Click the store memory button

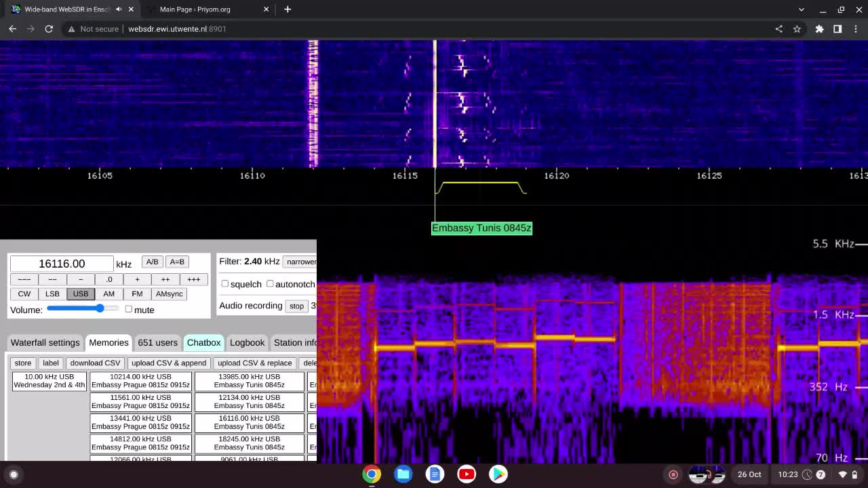tap(23, 363)
